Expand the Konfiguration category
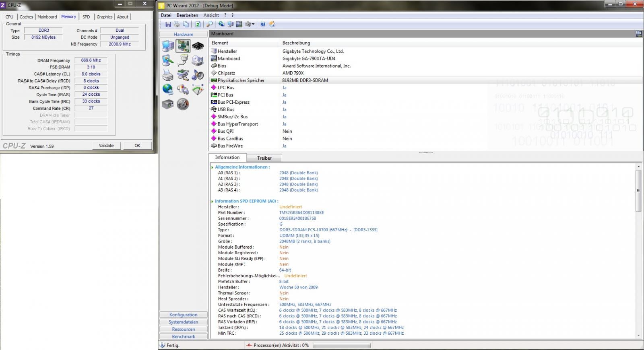 [184, 315]
